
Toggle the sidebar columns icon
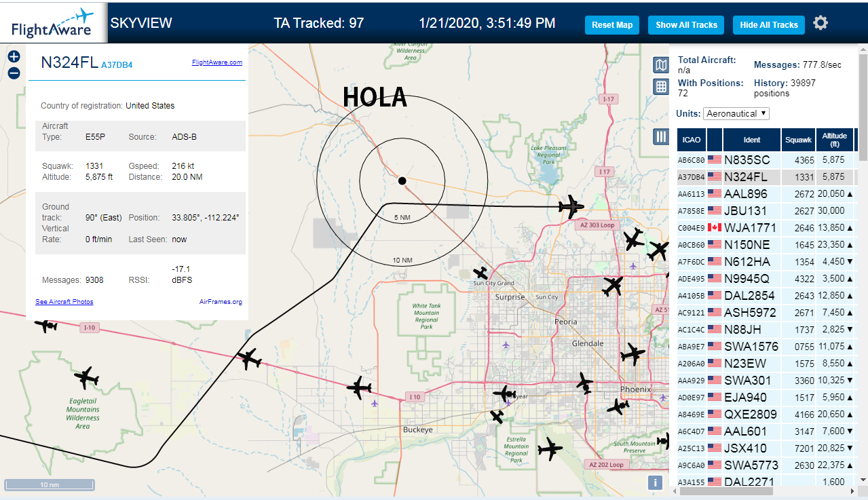click(661, 136)
